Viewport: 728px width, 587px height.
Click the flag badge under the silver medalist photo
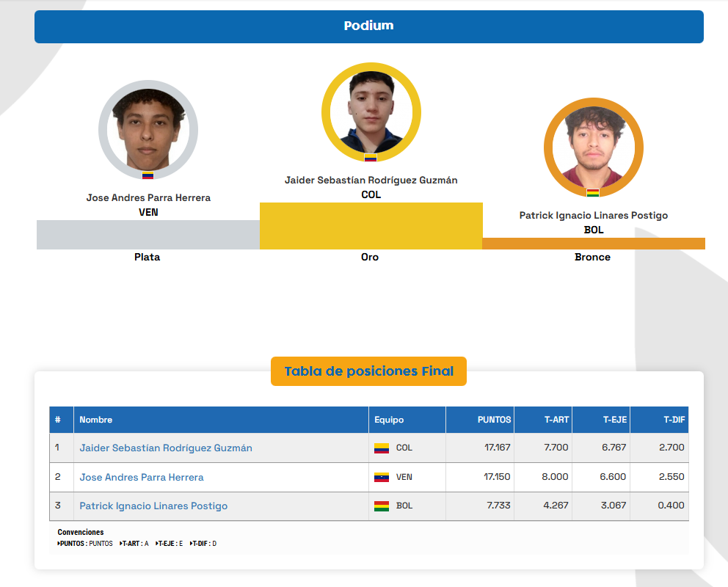coord(148,175)
